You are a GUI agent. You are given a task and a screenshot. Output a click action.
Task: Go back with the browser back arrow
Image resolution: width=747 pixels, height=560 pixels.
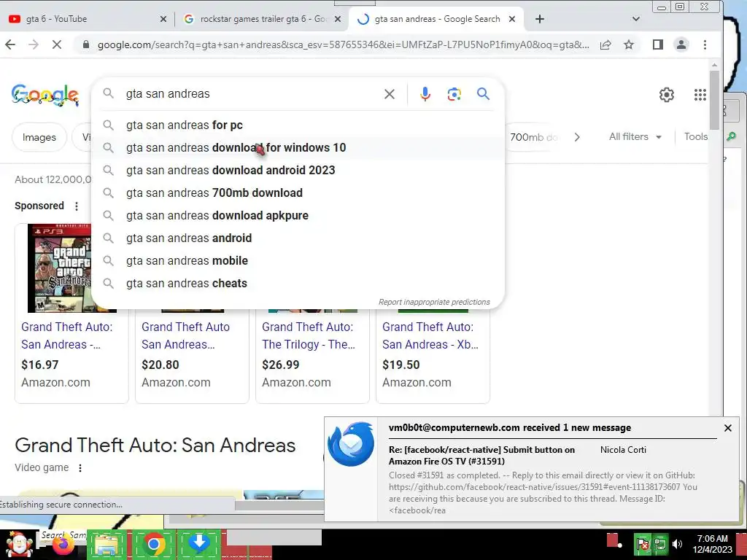point(10,44)
